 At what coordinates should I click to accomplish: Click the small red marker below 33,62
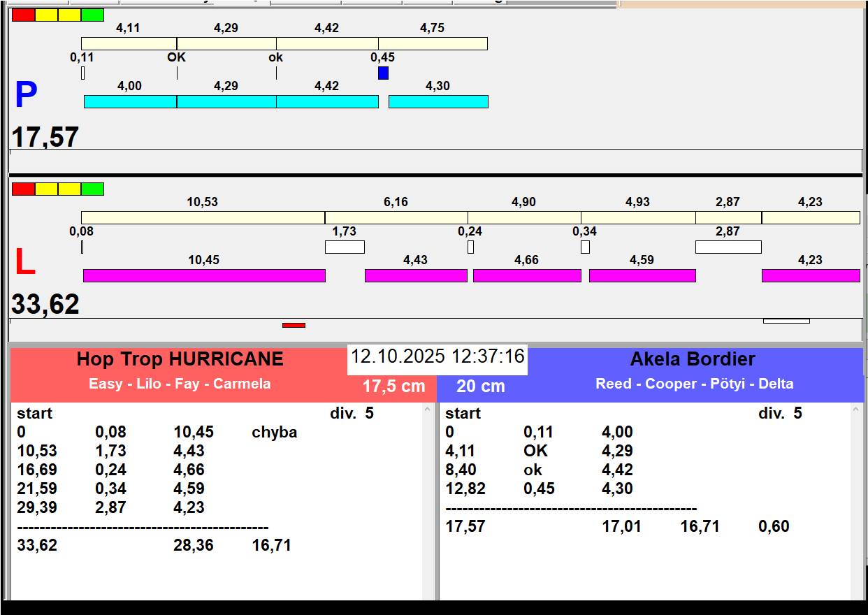coord(294,325)
